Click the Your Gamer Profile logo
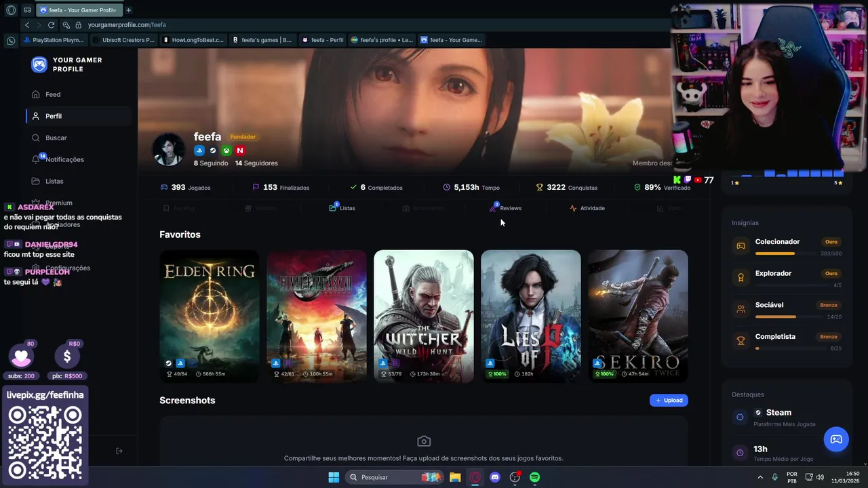 (66, 64)
